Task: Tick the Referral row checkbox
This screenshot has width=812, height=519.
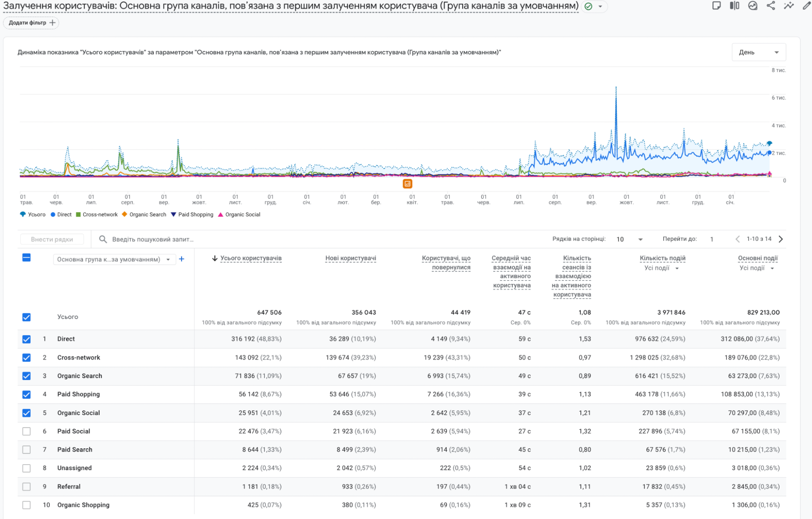Action: [x=26, y=486]
